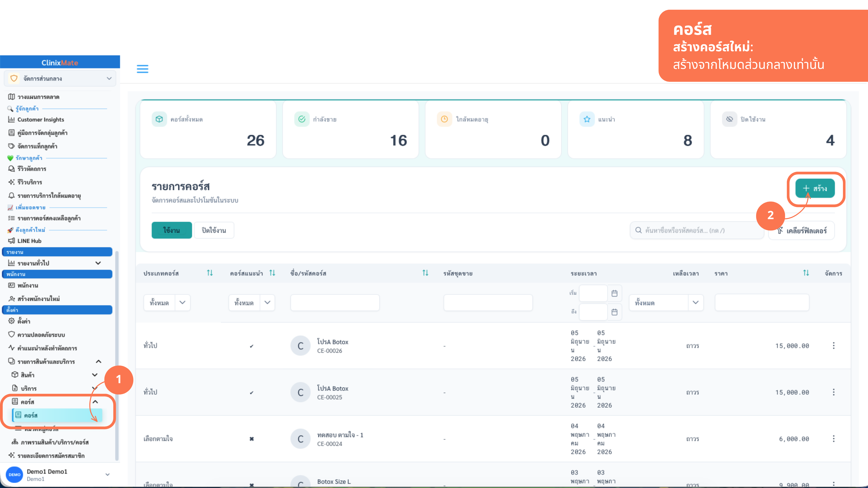
Task: Open actions menu for CE-00024 row
Action: (834, 439)
